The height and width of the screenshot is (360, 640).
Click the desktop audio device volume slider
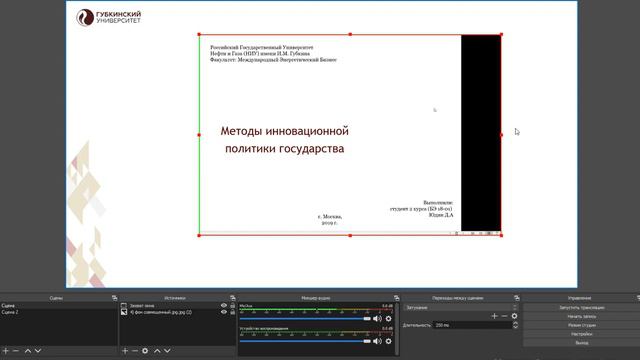[x=305, y=341]
